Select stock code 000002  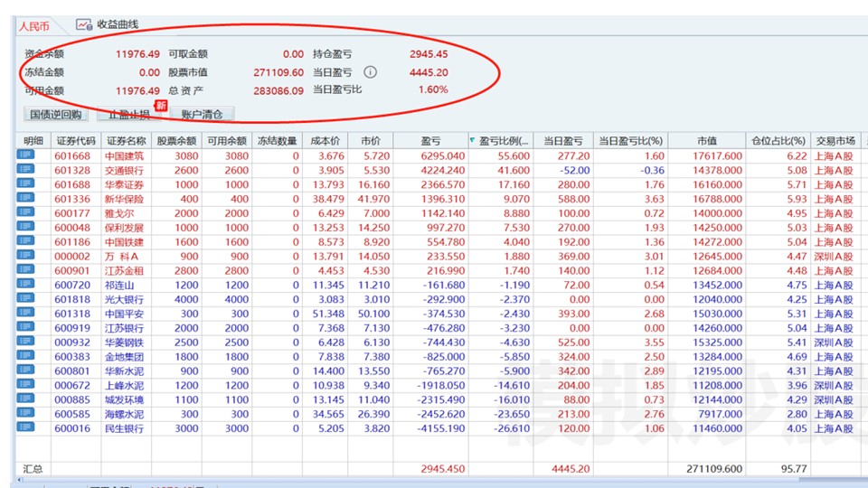pyautogui.click(x=72, y=257)
